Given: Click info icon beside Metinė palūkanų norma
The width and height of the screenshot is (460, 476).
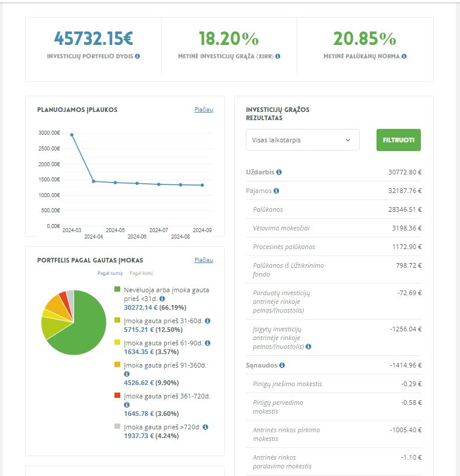Looking at the screenshot, I should pos(404,57).
